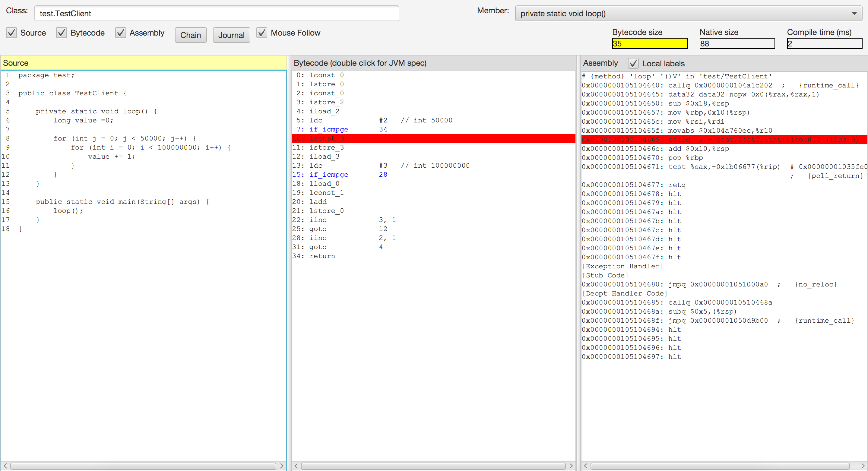Select source line 10 value += 1
The width and height of the screenshot is (868, 471).
click(x=111, y=157)
